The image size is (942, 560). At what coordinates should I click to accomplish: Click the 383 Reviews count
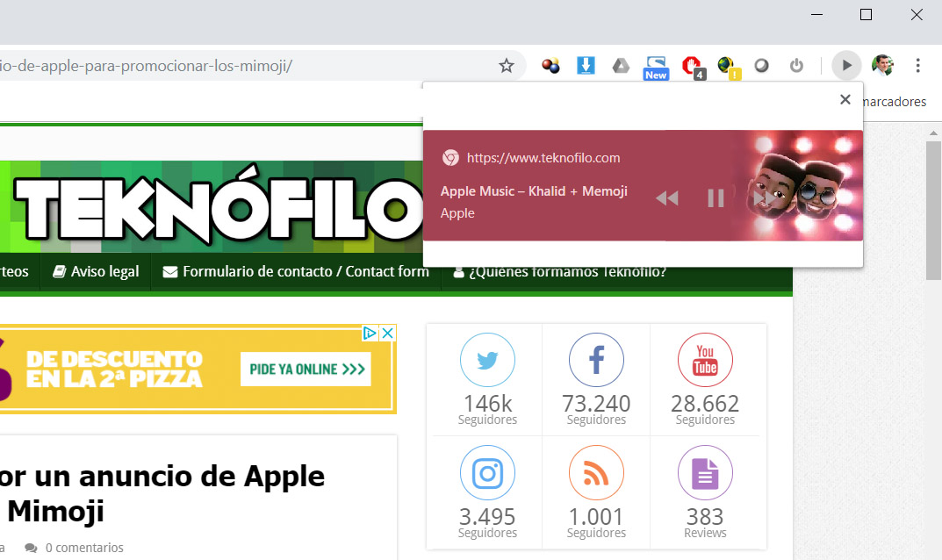[705, 522]
